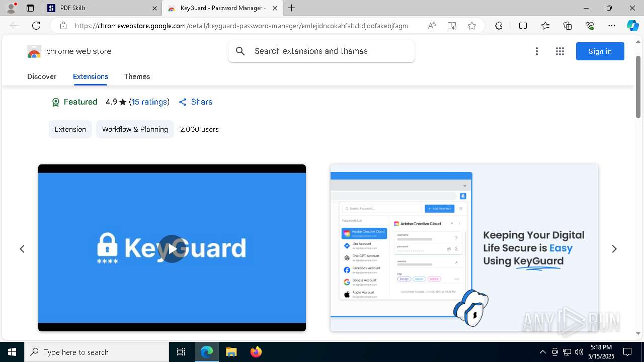Close the PDF Skills tab
Screen dimensions: 644x362
tap(154, 8)
